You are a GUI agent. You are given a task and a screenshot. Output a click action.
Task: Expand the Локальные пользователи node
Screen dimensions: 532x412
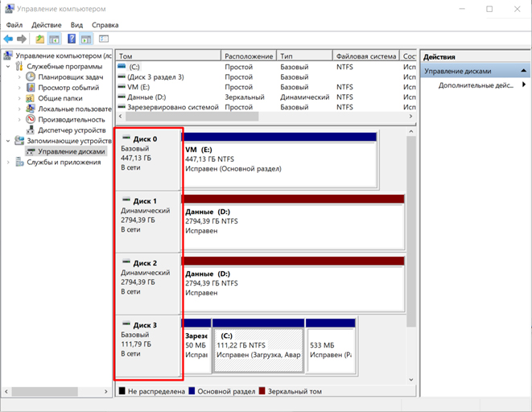19,109
